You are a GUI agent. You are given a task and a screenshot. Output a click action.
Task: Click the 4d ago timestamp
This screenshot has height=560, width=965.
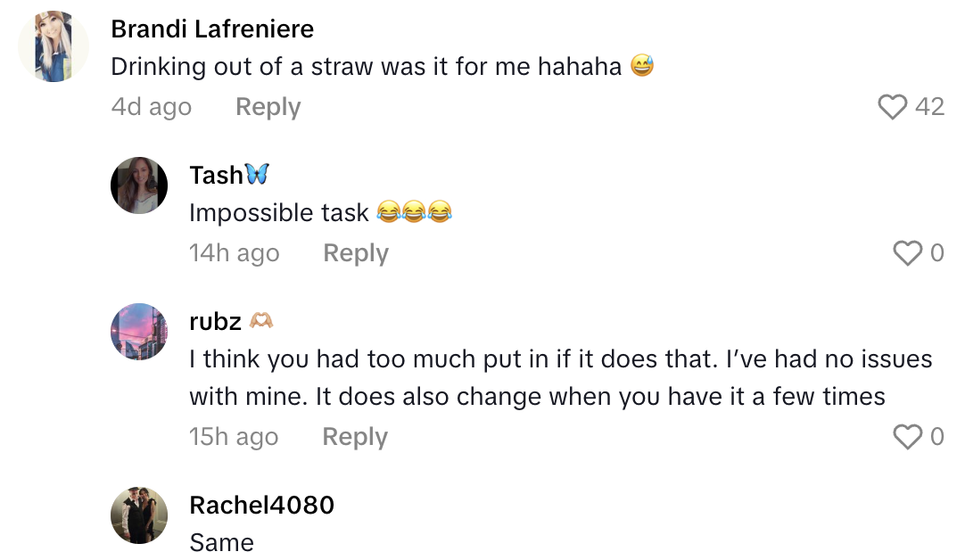pyautogui.click(x=151, y=106)
